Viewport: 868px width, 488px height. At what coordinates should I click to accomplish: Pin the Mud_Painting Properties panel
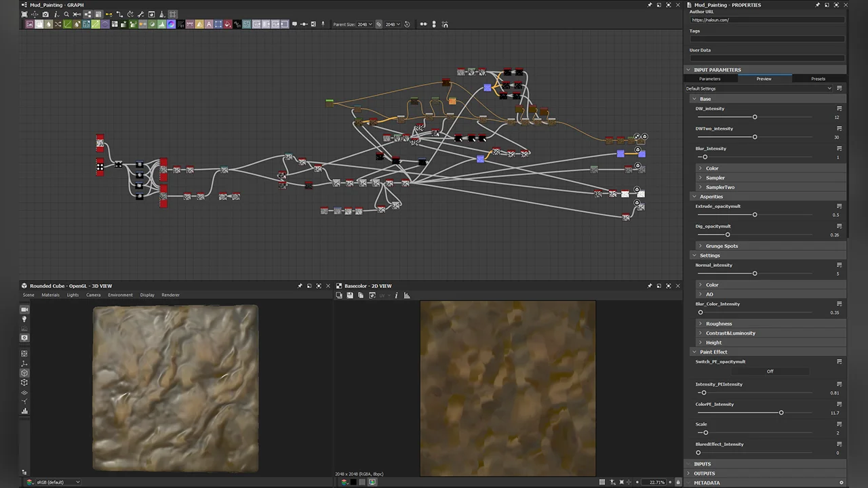818,5
